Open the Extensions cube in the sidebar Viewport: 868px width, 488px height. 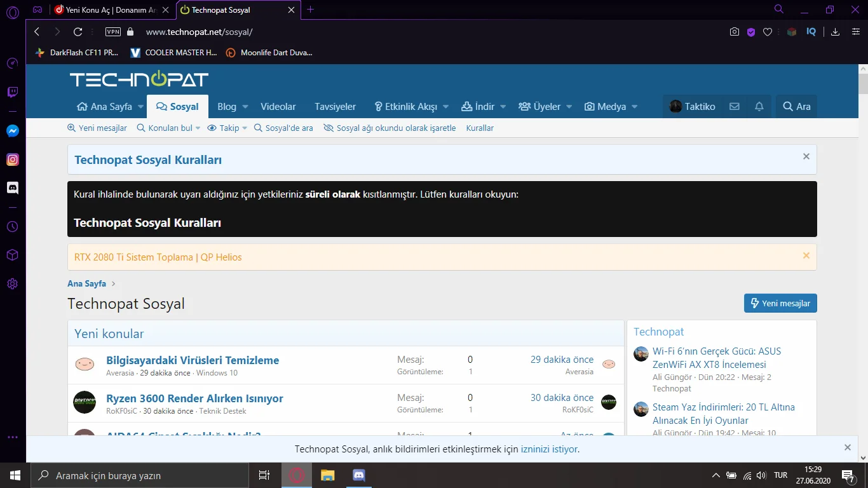[12, 255]
